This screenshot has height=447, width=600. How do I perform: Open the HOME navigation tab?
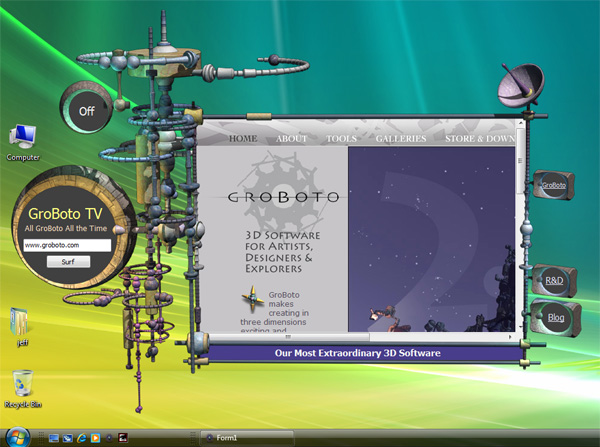243,139
